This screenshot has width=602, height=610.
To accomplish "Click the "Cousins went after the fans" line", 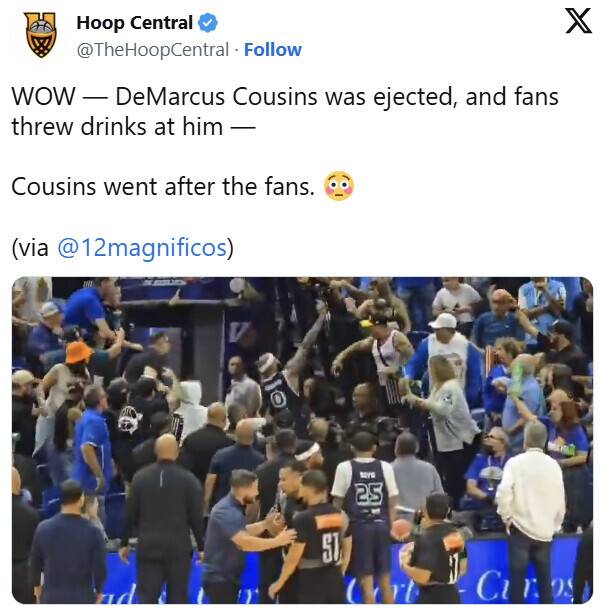I will pyautogui.click(x=163, y=187).
